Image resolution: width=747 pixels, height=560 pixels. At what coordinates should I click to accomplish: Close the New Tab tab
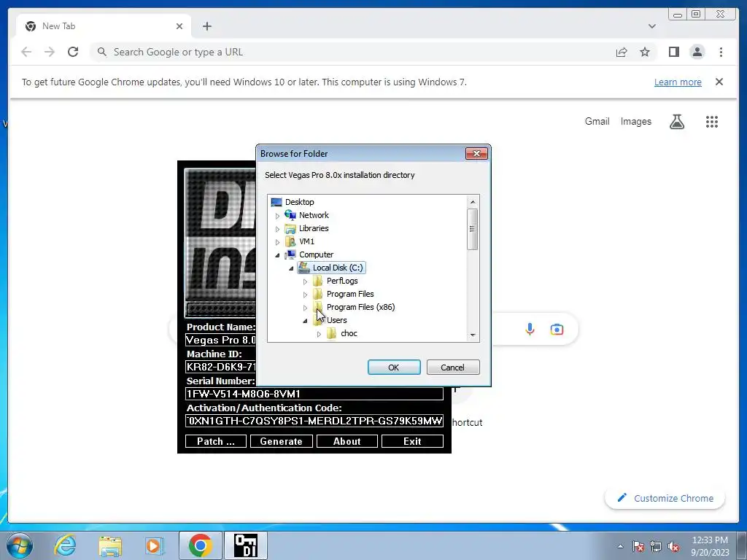pyautogui.click(x=179, y=26)
